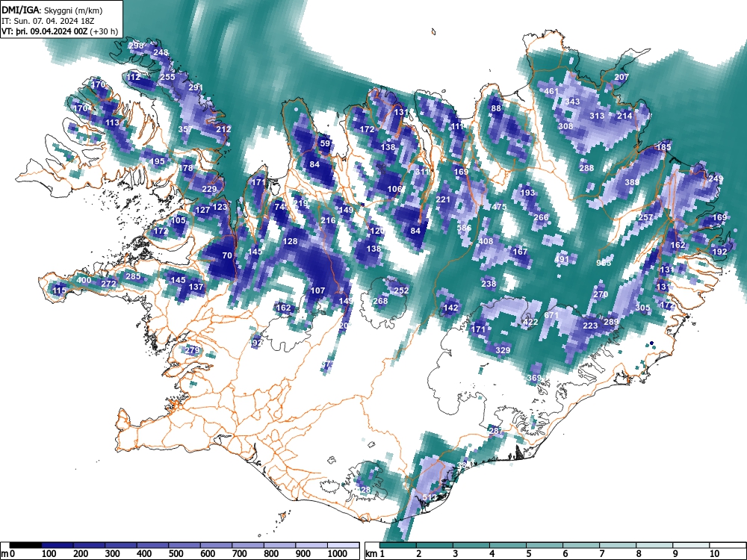This screenshot has height=560, width=747.
Task: Select the map value 357
Action: pyautogui.click(x=185, y=129)
